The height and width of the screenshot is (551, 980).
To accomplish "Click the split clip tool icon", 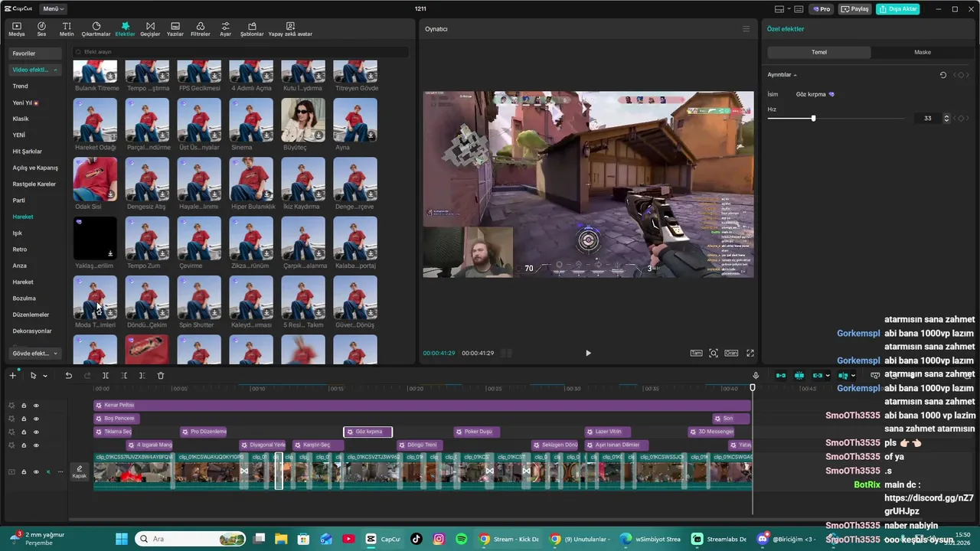I will (105, 376).
